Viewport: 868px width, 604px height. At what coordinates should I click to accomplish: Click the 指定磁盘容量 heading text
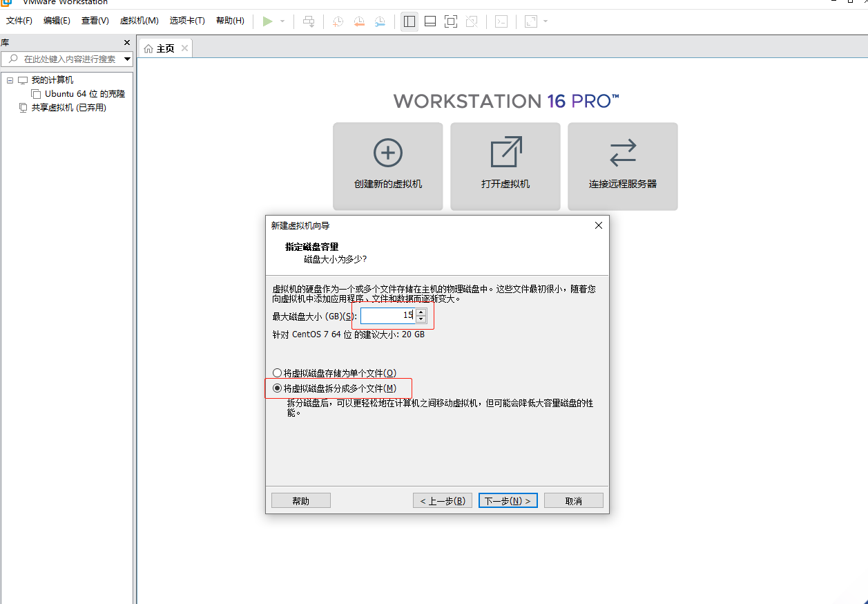coord(312,247)
